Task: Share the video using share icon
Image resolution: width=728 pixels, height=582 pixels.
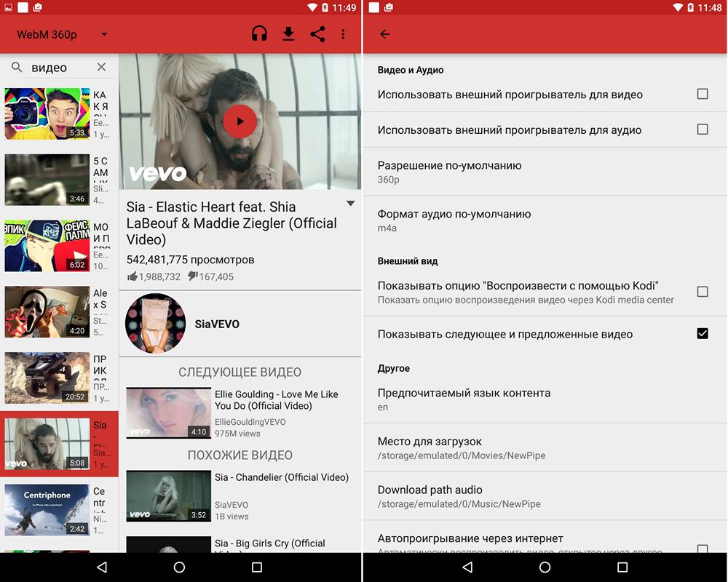Action: pyautogui.click(x=317, y=34)
